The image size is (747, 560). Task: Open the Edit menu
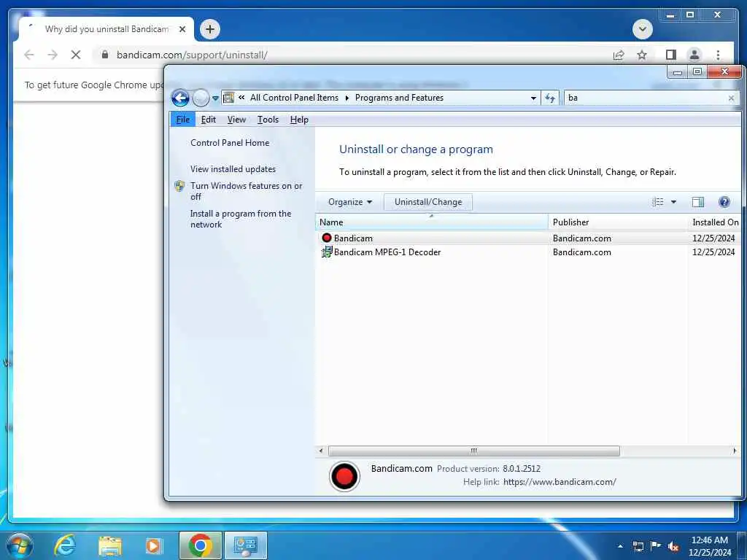pos(208,120)
